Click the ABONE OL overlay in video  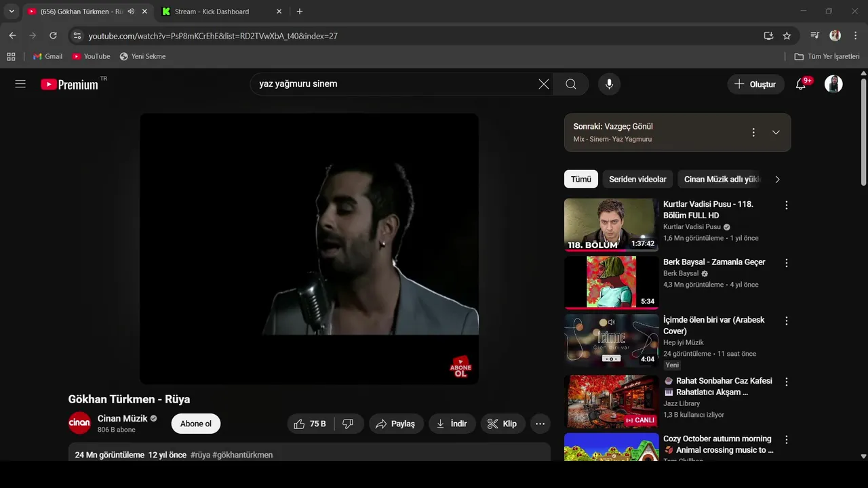point(460,367)
